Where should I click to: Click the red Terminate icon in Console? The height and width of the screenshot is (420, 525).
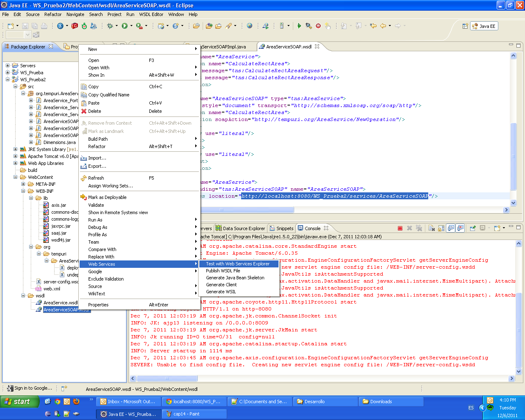pos(400,228)
